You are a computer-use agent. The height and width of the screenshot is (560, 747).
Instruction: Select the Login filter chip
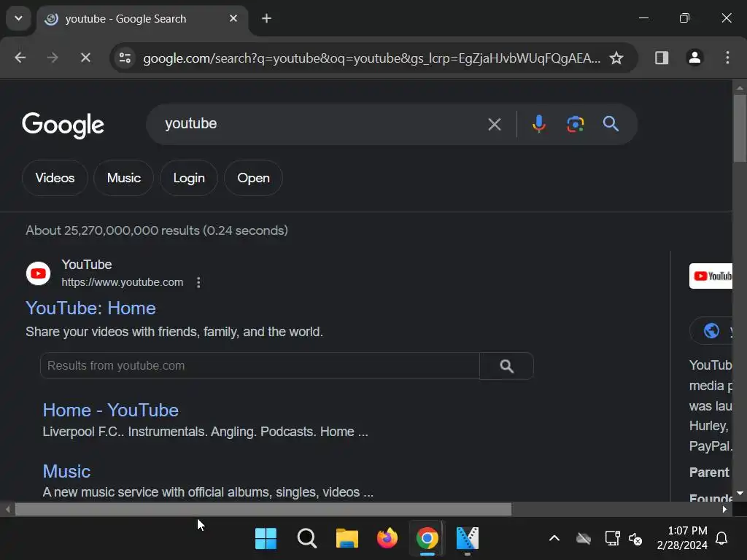(x=189, y=178)
